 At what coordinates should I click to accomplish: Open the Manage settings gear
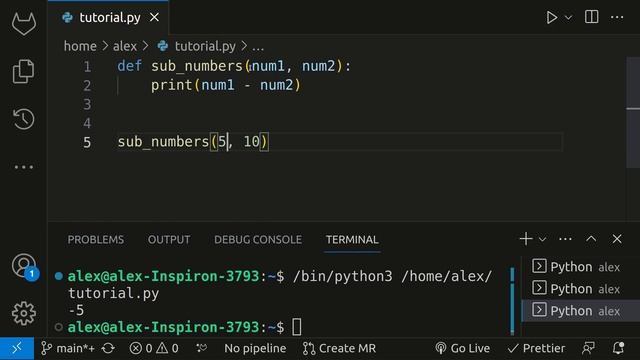click(24, 313)
